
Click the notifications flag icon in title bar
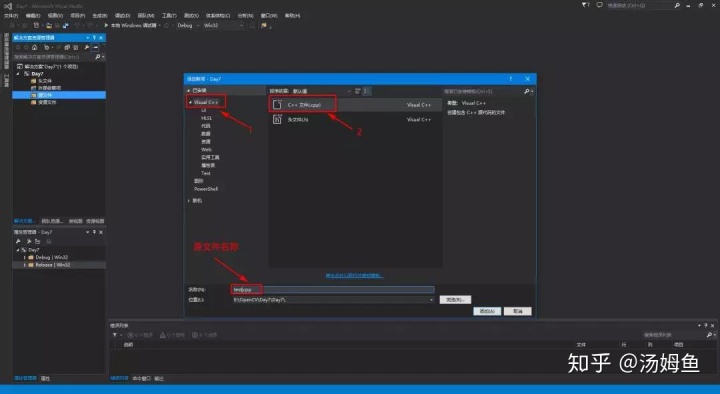(x=585, y=5)
